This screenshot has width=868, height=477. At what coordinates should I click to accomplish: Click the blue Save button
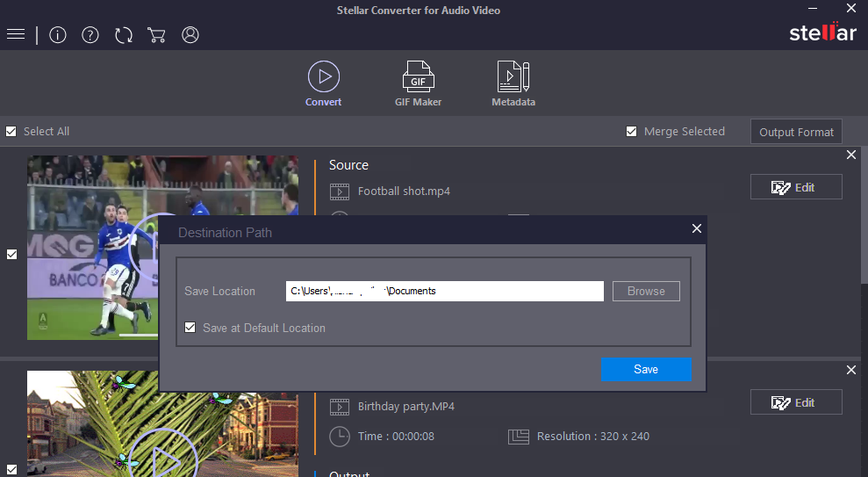point(646,369)
